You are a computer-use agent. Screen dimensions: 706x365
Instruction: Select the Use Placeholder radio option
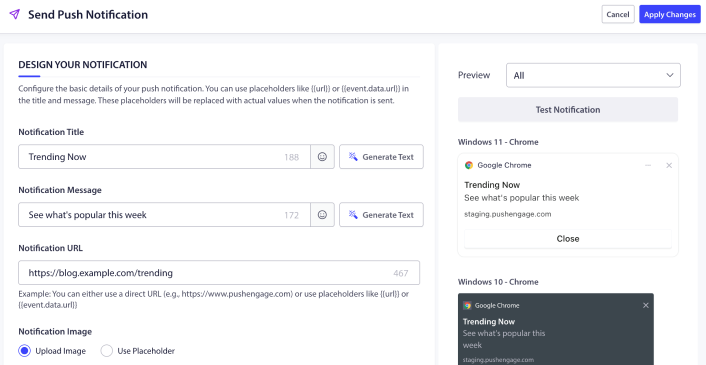[107, 351]
